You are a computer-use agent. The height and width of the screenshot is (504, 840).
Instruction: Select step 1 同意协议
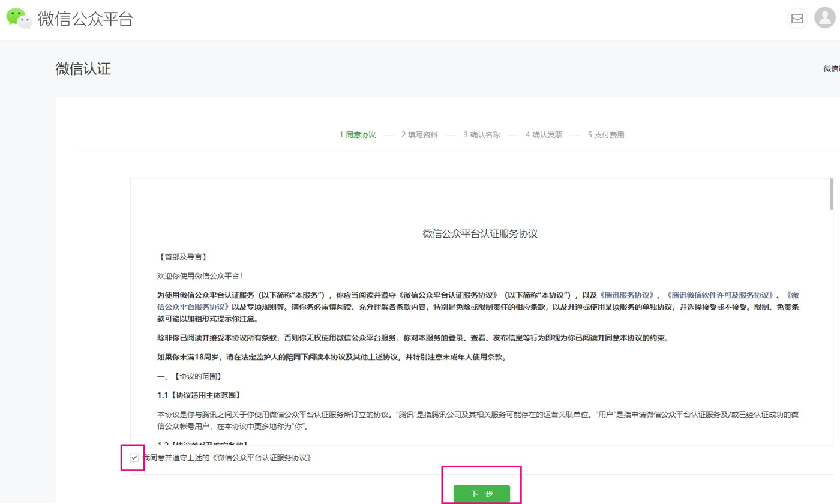tap(358, 135)
